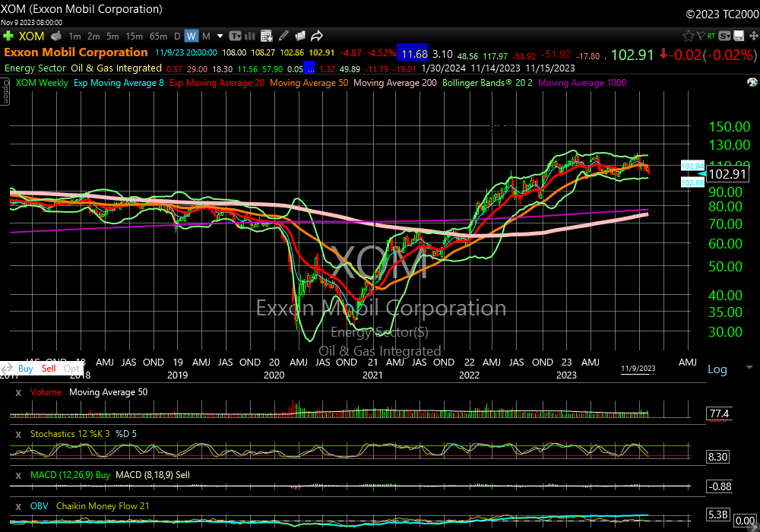Click the blue ellipsis data cell
The height and width of the screenshot is (532, 760).
coord(309,68)
